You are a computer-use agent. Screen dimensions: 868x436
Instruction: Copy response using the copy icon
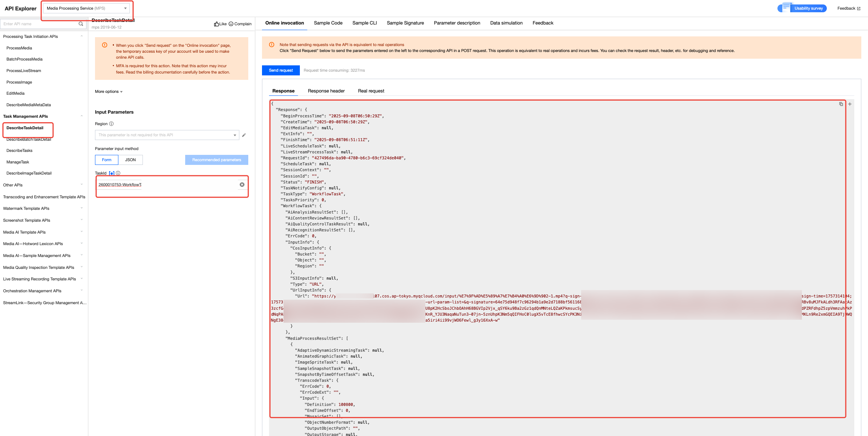tap(841, 104)
